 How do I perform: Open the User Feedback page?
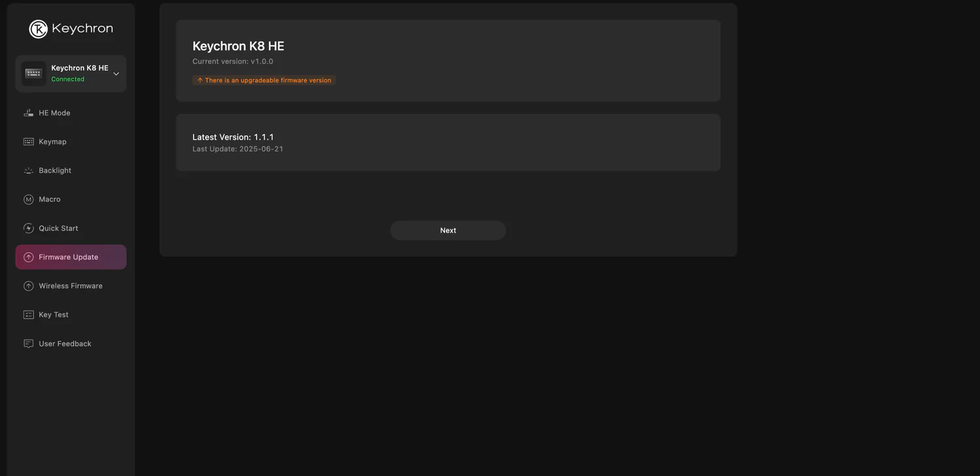tap(71, 343)
